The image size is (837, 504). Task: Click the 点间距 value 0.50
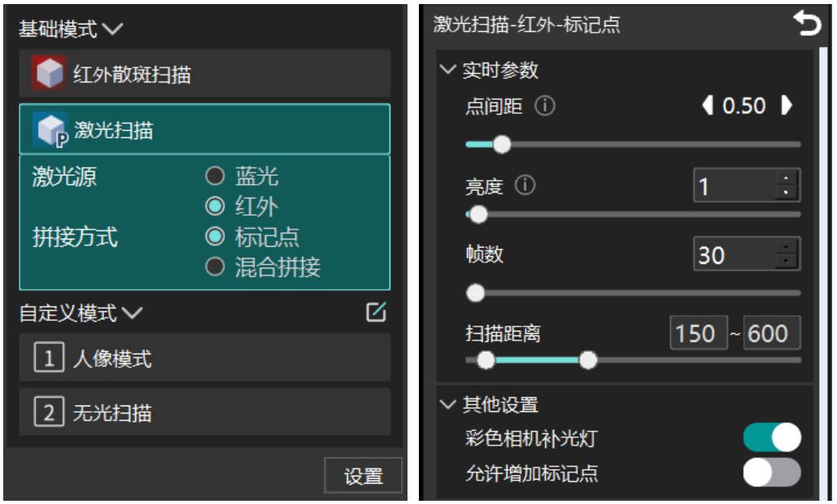[744, 106]
